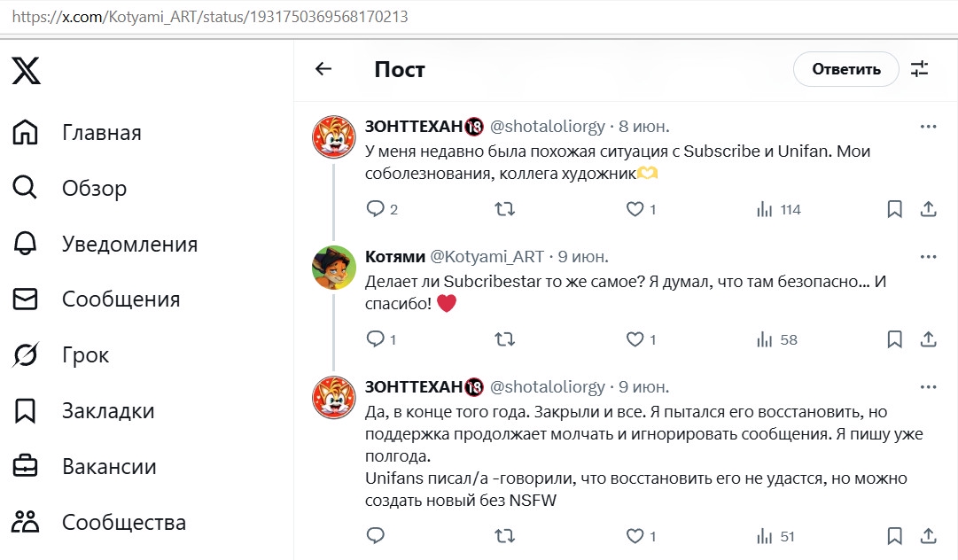The height and width of the screenshot is (560, 958).
Task: Reply to the Котями comment
Action: [376, 339]
